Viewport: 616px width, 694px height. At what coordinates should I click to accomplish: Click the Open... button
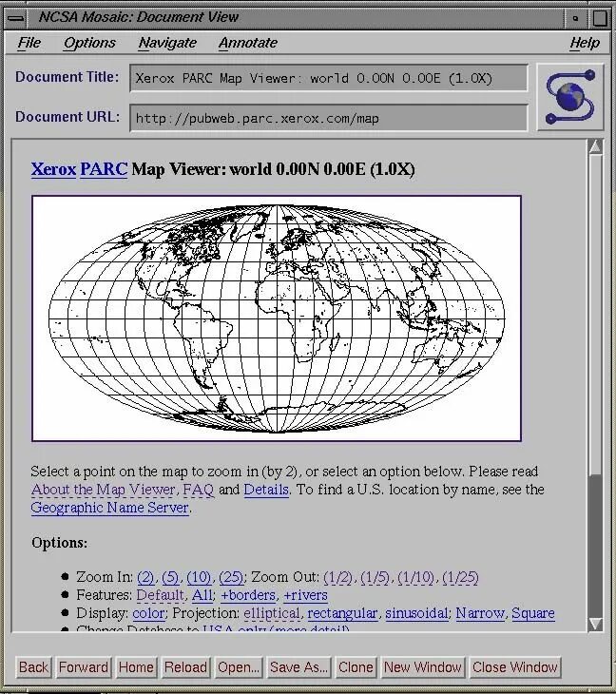click(239, 667)
